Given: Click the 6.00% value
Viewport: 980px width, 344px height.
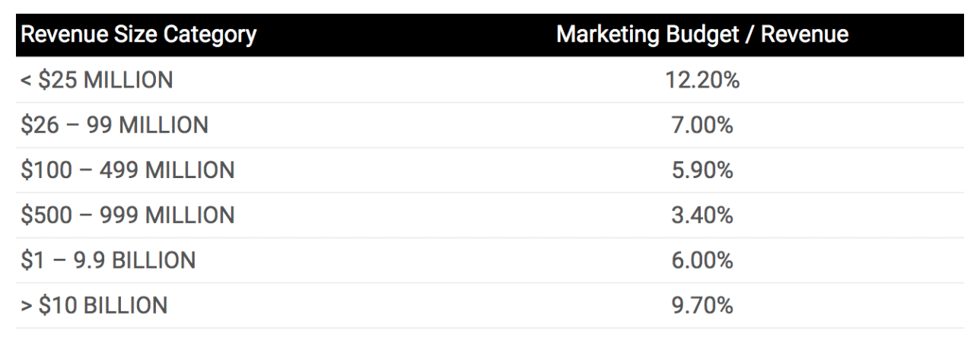Looking at the screenshot, I should pyautogui.click(x=702, y=261).
